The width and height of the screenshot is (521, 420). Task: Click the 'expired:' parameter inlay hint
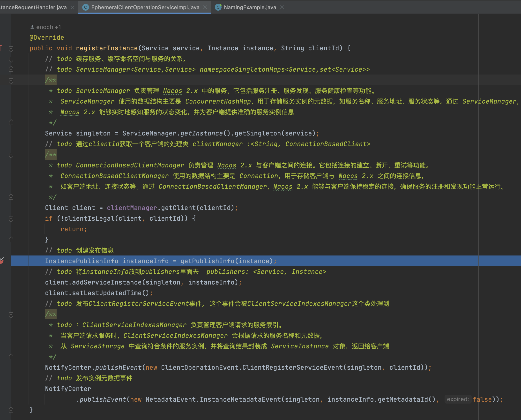[458, 399]
